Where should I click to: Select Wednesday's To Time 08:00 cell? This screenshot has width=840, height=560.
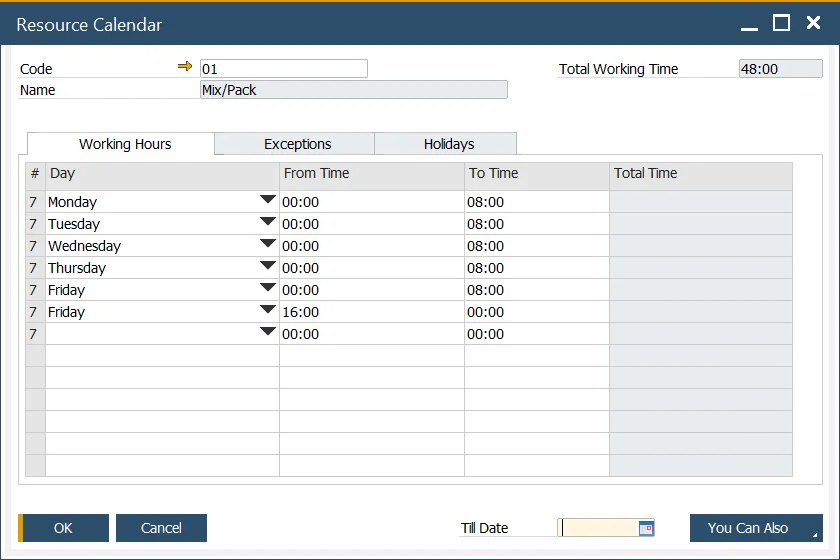pos(537,246)
